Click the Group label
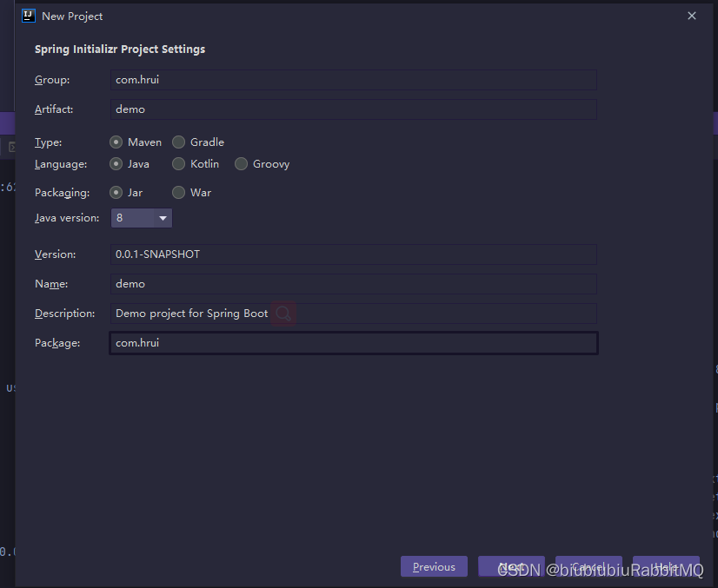The height and width of the screenshot is (588, 718). (52, 80)
